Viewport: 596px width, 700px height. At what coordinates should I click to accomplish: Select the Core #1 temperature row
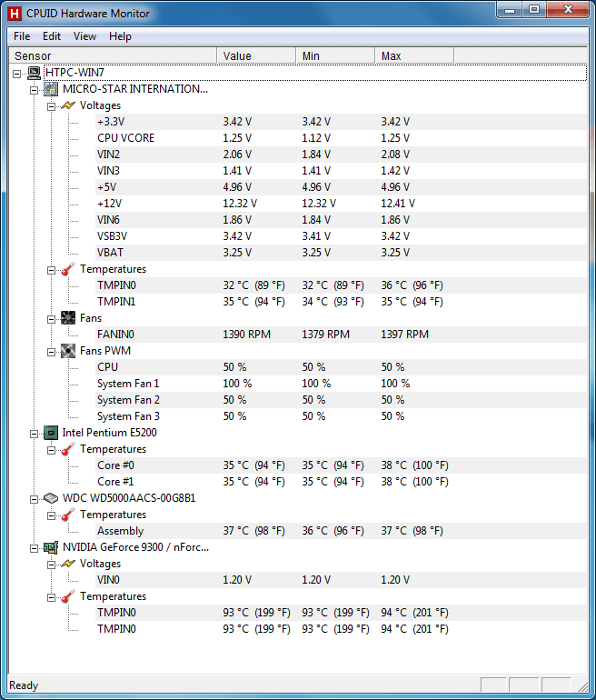pyautogui.click(x=342, y=482)
